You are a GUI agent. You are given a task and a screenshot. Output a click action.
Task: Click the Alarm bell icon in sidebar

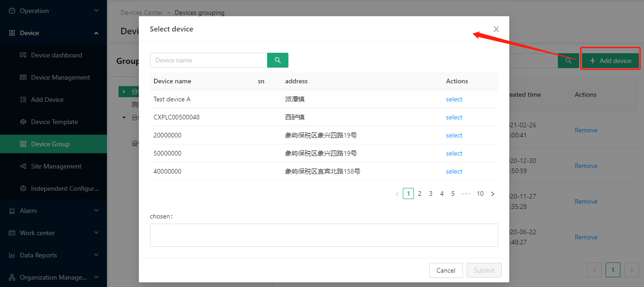pyautogui.click(x=12, y=211)
